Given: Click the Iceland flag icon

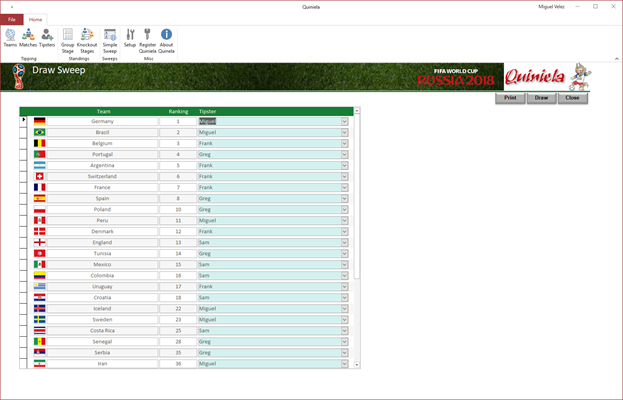Looking at the screenshot, I should [39, 308].
